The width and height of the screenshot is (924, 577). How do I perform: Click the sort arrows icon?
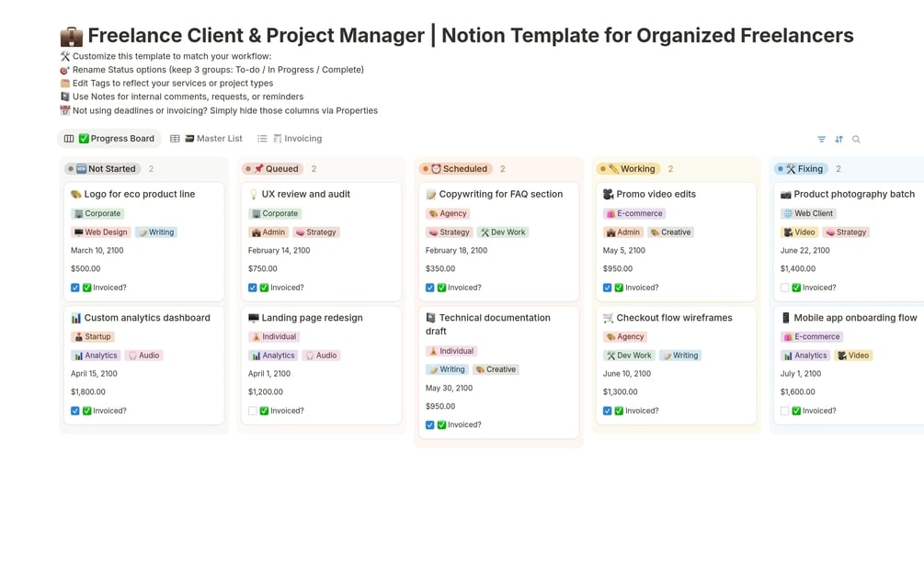click(x=838, y=140)
